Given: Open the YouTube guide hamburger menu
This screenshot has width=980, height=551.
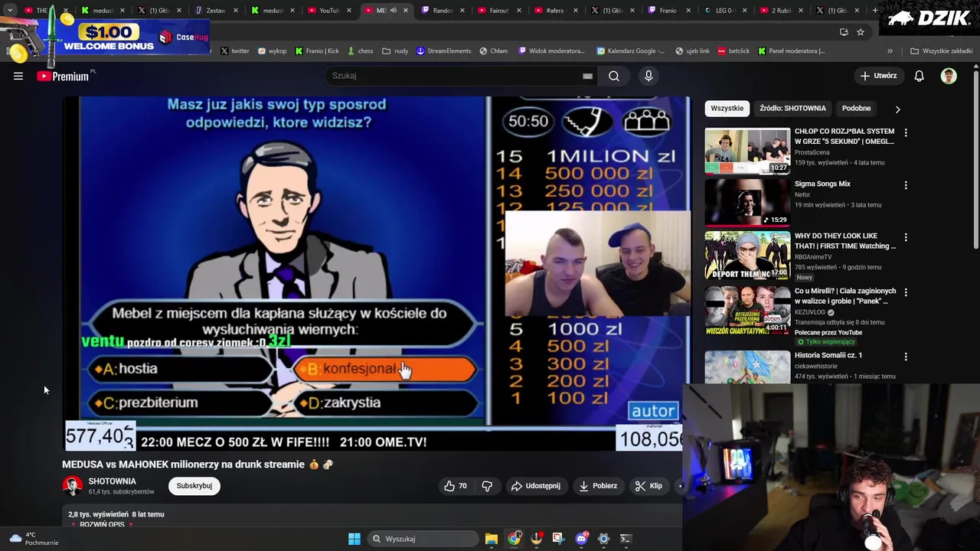Looking at the screenshot, I should [x=18, y=76].
